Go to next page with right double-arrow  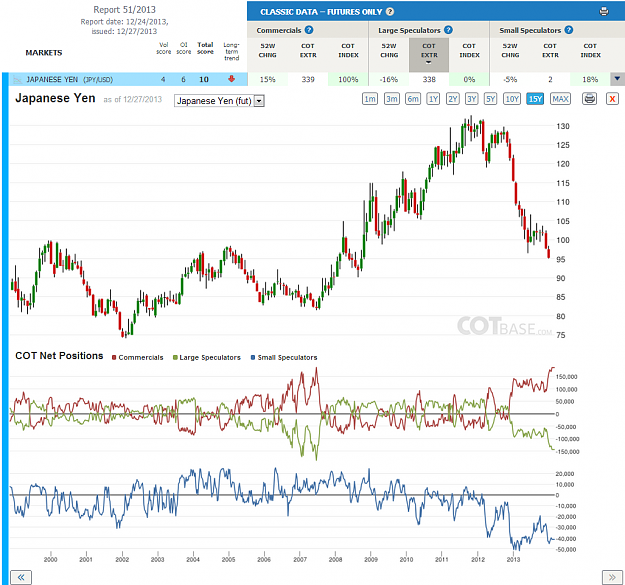tap(612, 577)
